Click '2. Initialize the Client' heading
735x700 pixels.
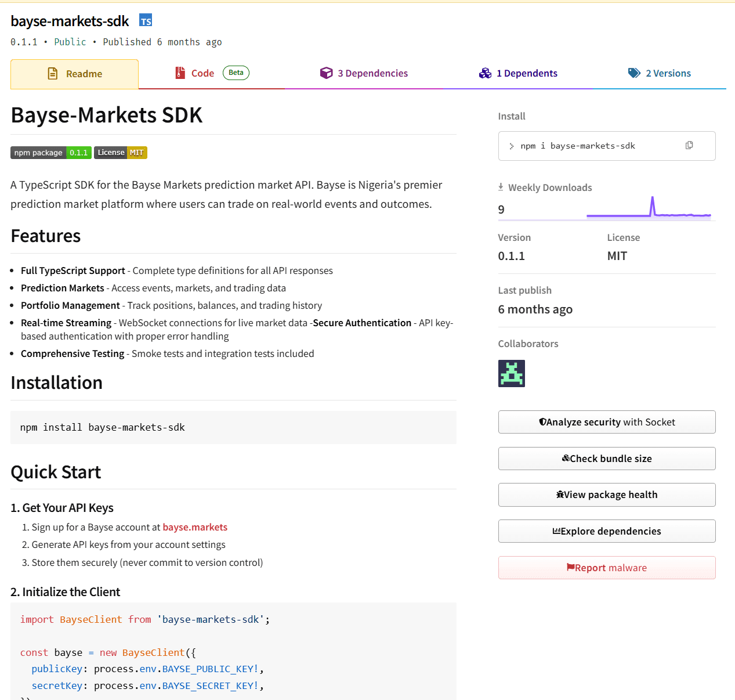pyautogui.click(x=66, y=592)
